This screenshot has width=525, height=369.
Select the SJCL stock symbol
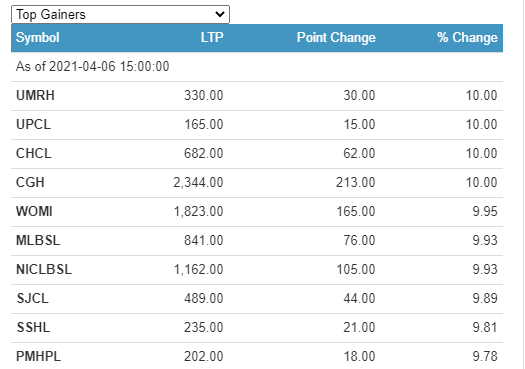(33, 298)
